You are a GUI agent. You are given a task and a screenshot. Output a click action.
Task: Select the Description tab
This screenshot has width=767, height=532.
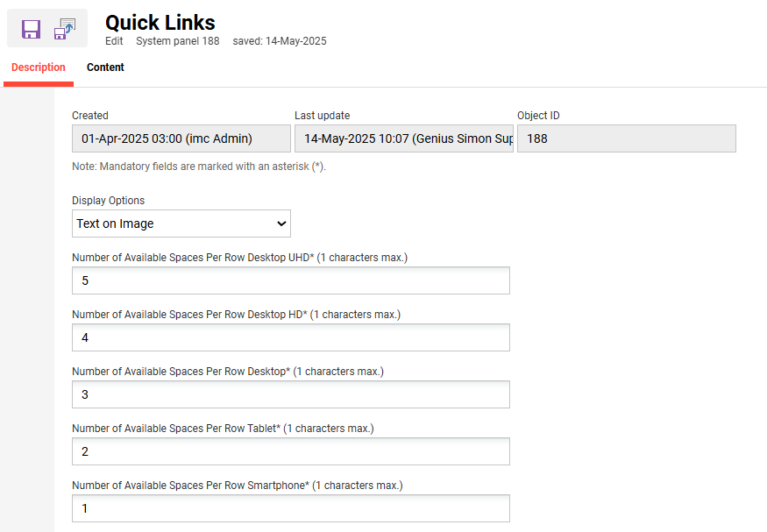38,67
